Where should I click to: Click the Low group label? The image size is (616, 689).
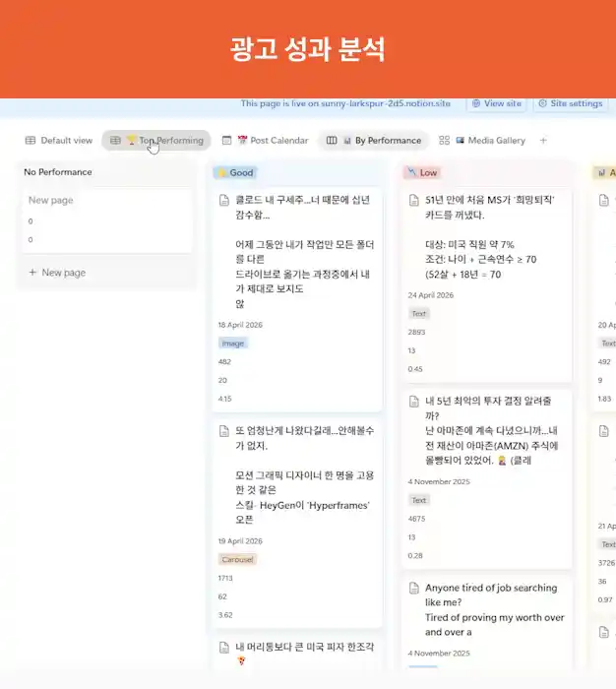click(422, 172)
